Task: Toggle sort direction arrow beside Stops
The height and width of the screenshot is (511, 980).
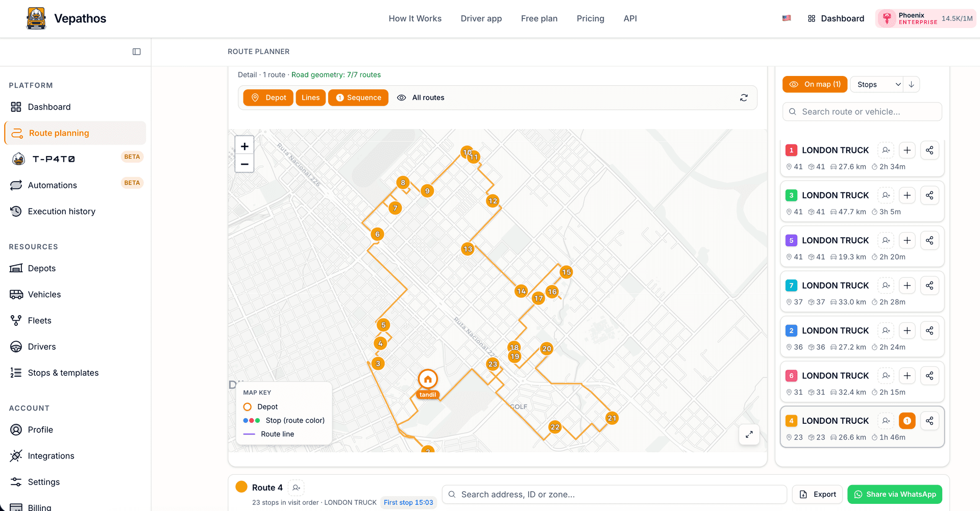Action: coord(911,84)
